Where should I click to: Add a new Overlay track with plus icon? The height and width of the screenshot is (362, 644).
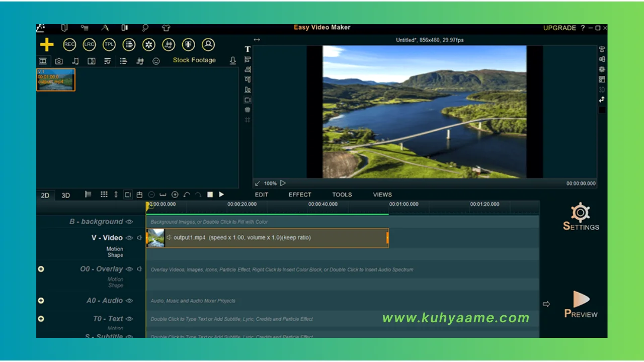tap(41, 269)
